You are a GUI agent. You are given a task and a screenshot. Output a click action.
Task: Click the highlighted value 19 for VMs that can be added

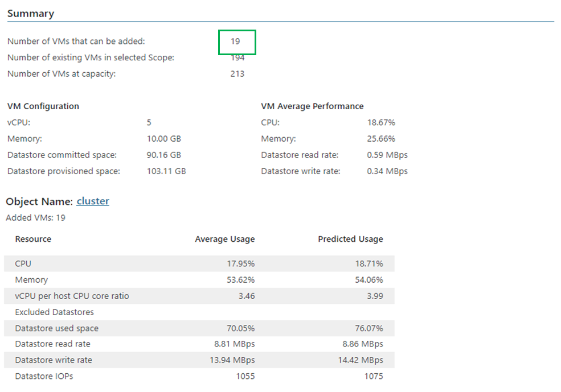pos(235,42)
